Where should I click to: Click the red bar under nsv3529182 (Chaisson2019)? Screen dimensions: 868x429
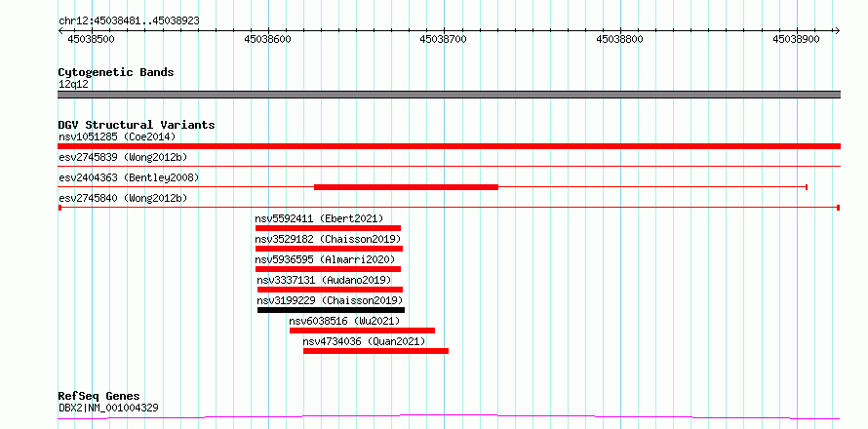click(x=329, y=249)
